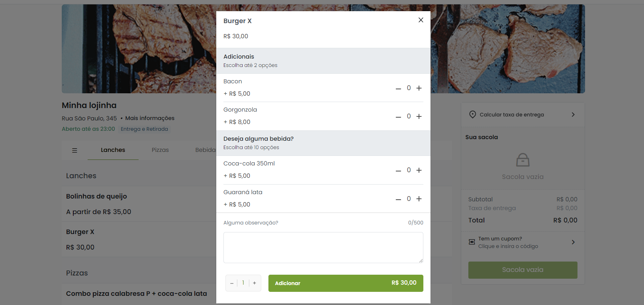Focus the Alguma observação text area

tap(323, 248)
